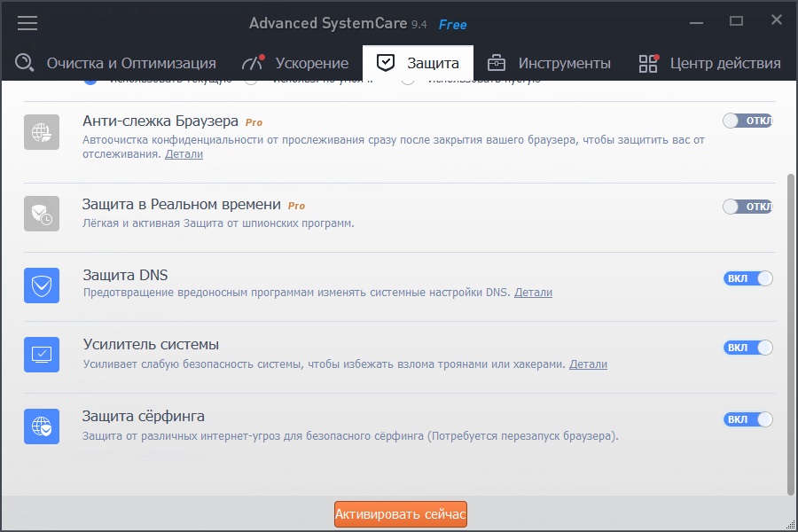Minimize the Advanced SystemCare window
798x532 pixels.
[696, 22]
